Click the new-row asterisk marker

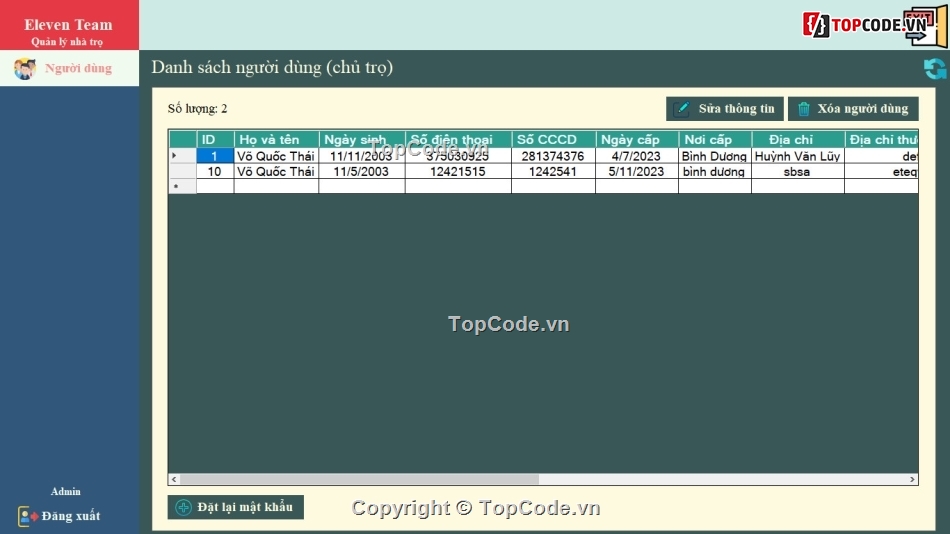182,187
